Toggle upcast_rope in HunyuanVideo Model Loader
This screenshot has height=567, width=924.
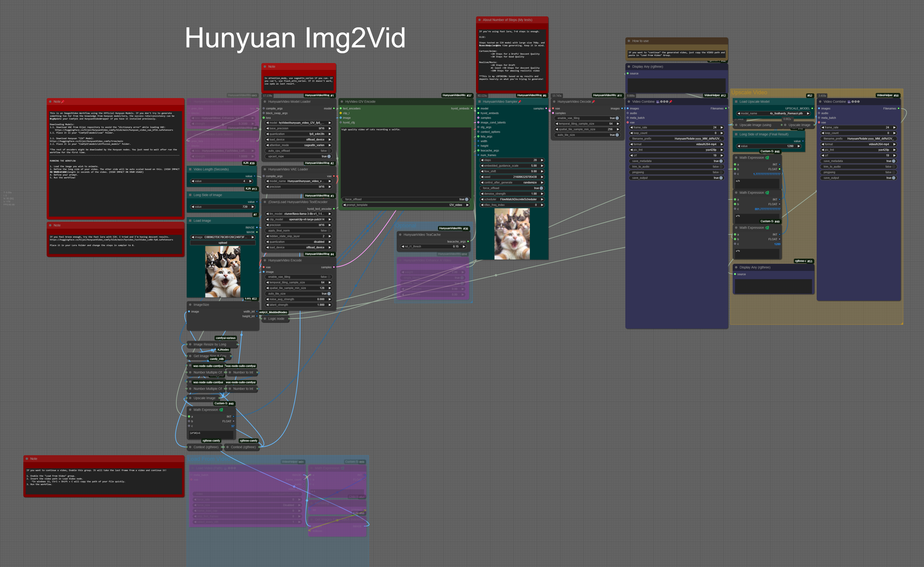coord(329,156)
